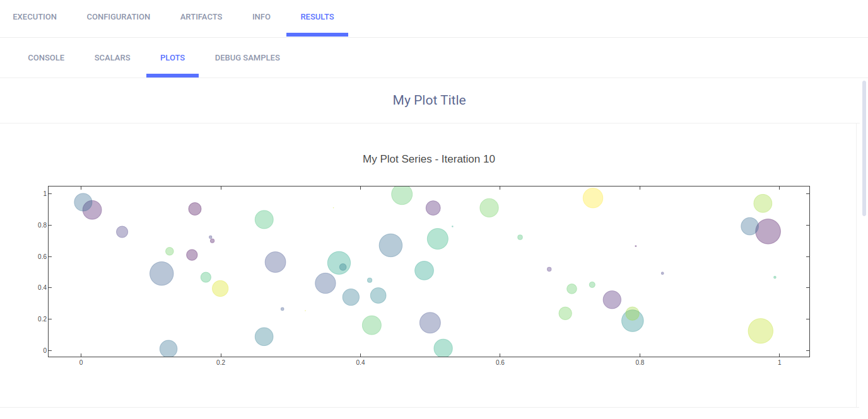Click the 0.6 label on the x-axis
Viewport: 868px width, 419px height.
click(500, 363)
